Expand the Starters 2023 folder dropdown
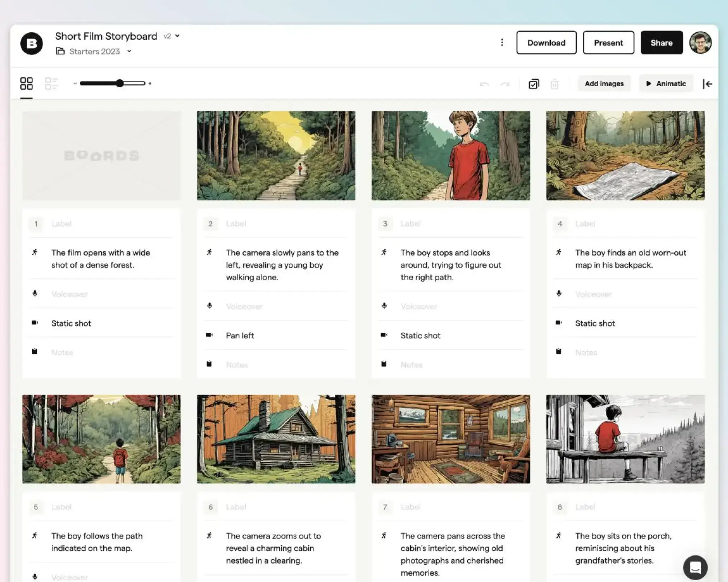728x582 pixels. point(129,51)
